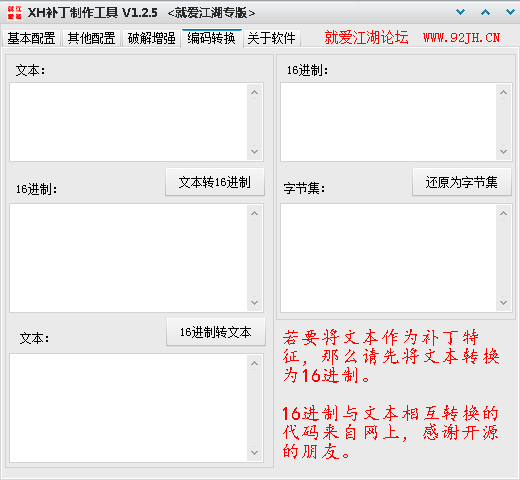Click the 16进制转文本 button
This screenshot has width=520, height=480.
[216, 332]
